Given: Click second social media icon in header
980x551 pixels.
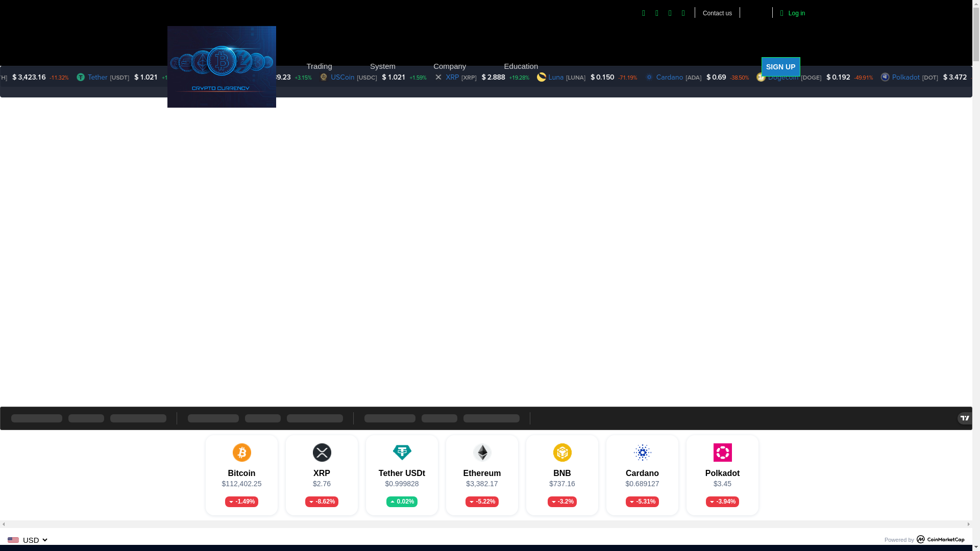Looking at the screenshot, I should [x=657, y=13].
